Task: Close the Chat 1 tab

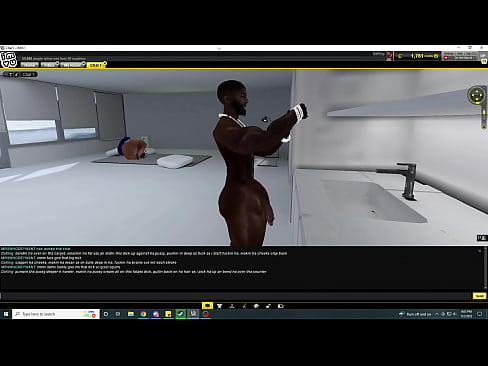Action: [105, 63]
